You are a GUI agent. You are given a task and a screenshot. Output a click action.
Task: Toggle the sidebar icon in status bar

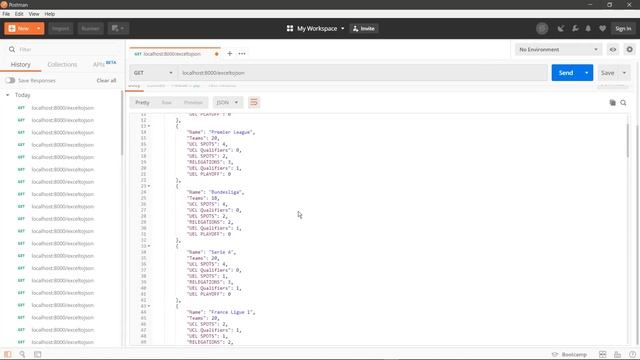[8, 354]
